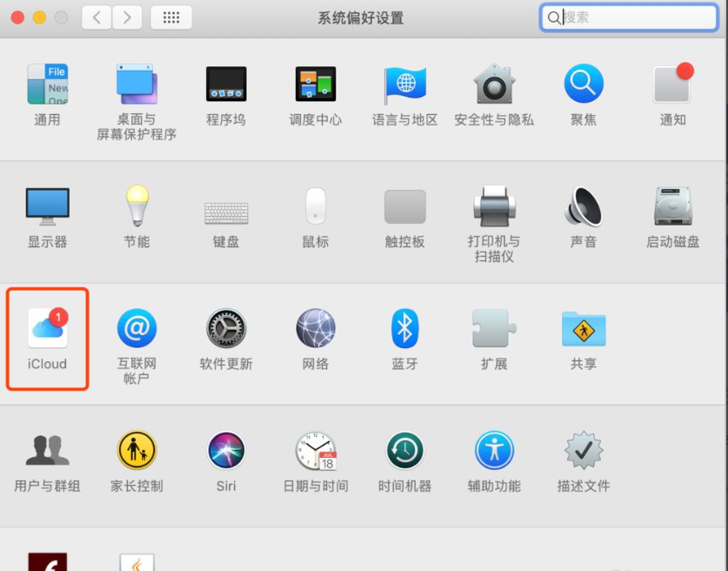Click the show-all grid view button
Image resolution: width=728 pixels, height=571 pixels.
click(170, 17)
